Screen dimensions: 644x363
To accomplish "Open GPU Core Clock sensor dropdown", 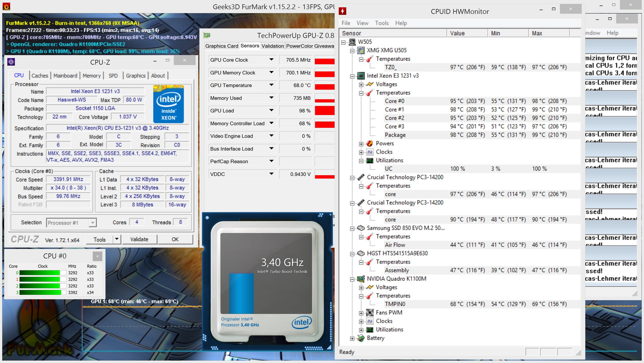I will pos(271,60).
